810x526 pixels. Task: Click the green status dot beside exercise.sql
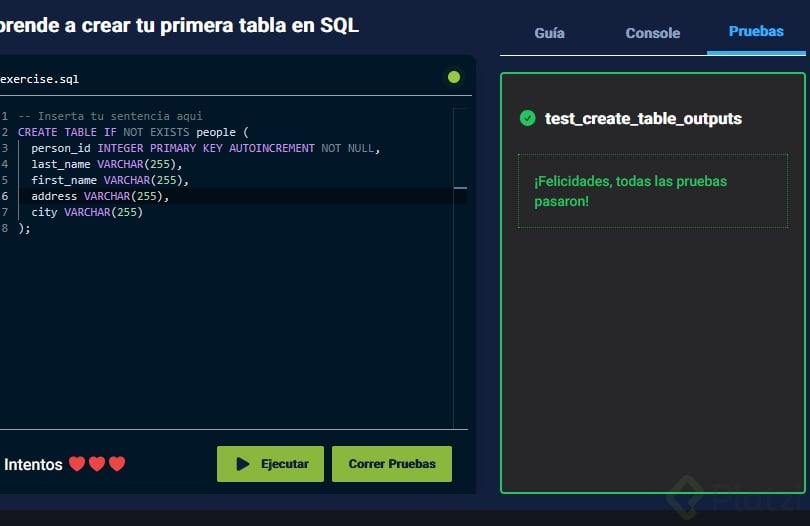coord(454,77)
